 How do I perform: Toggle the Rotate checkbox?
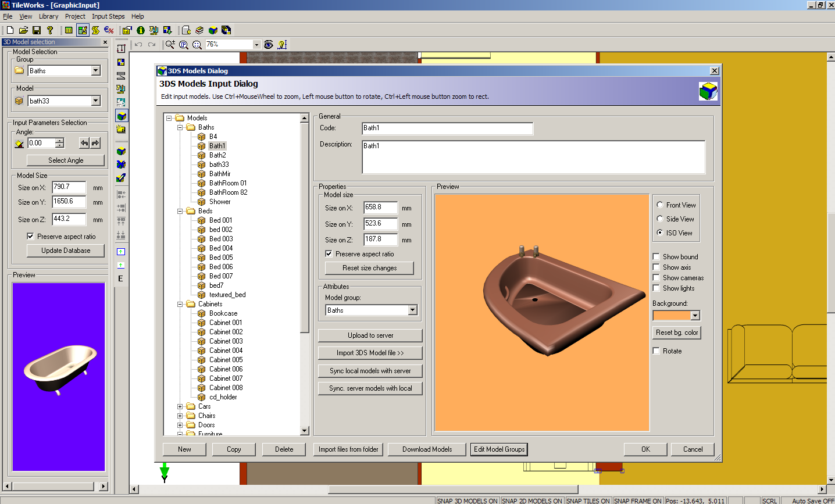click(656, 351)
